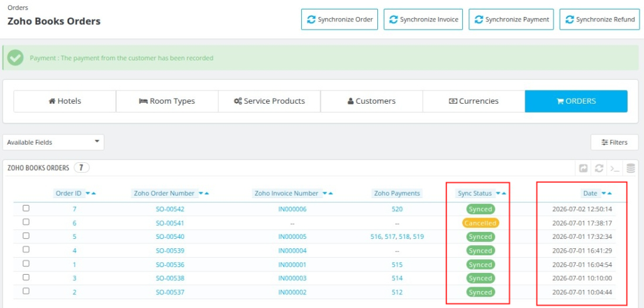Sort Order ID column descending arrow
644x308 pixels.
(x=88, y=193)
